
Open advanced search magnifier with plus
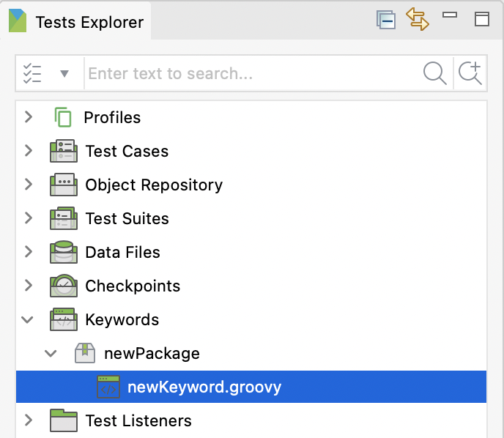[x=470, y=73]
